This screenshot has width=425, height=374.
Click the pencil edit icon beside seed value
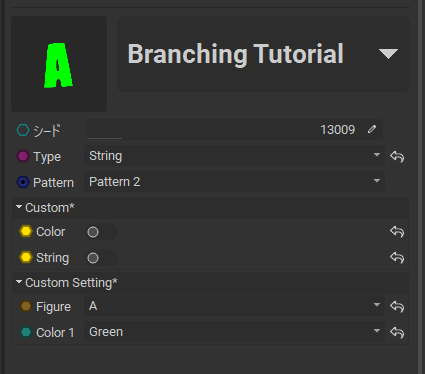point(372,129)
